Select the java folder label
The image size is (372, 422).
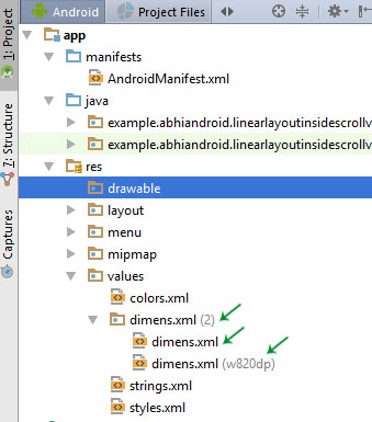(x=97, y=101)
